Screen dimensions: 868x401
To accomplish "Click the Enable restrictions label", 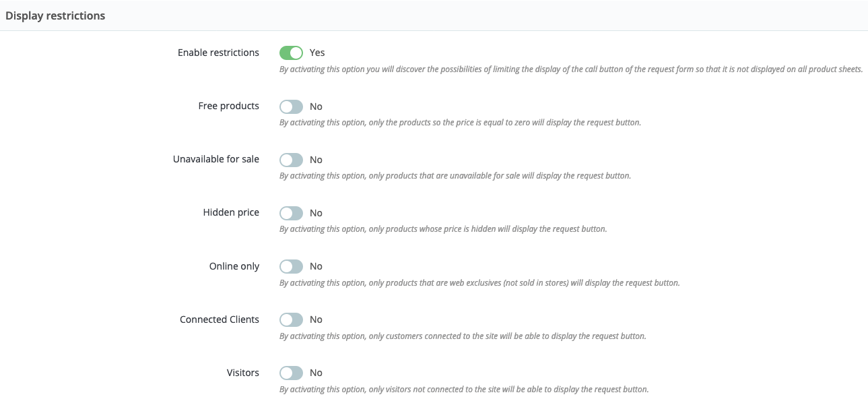I will click(x=218, y=53).
